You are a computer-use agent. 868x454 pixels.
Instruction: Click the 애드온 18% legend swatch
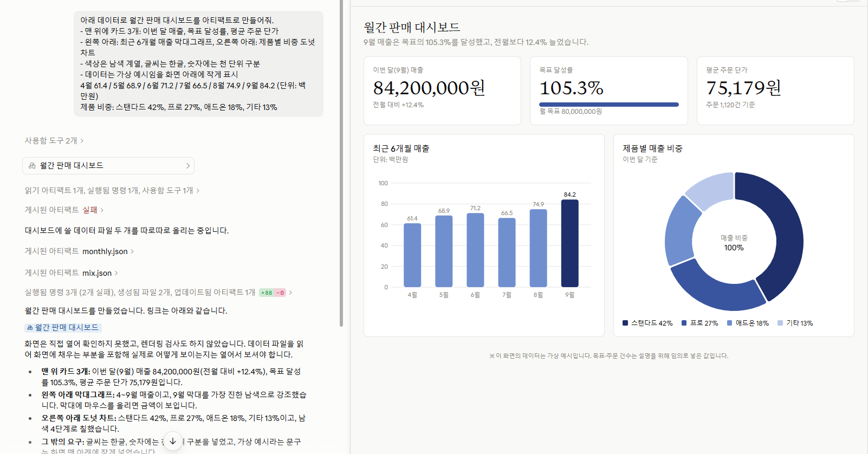pyautogui.click(x=729, y=323)
